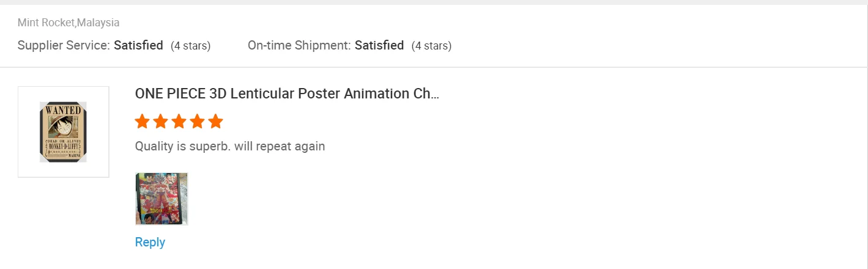
Task: Click the fifth orange rating star
Action: coord(215,122)
